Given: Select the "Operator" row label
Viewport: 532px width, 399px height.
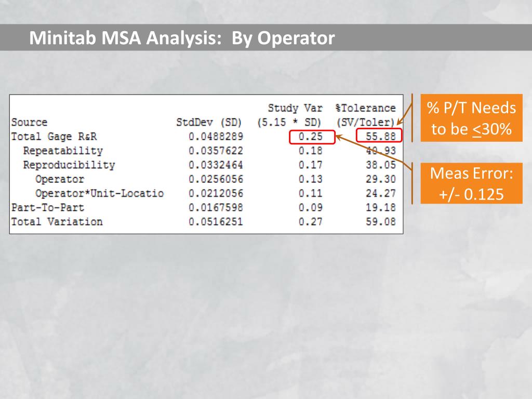Looking at the screenshot, I should pyautogui.click(x=59, y=179).
